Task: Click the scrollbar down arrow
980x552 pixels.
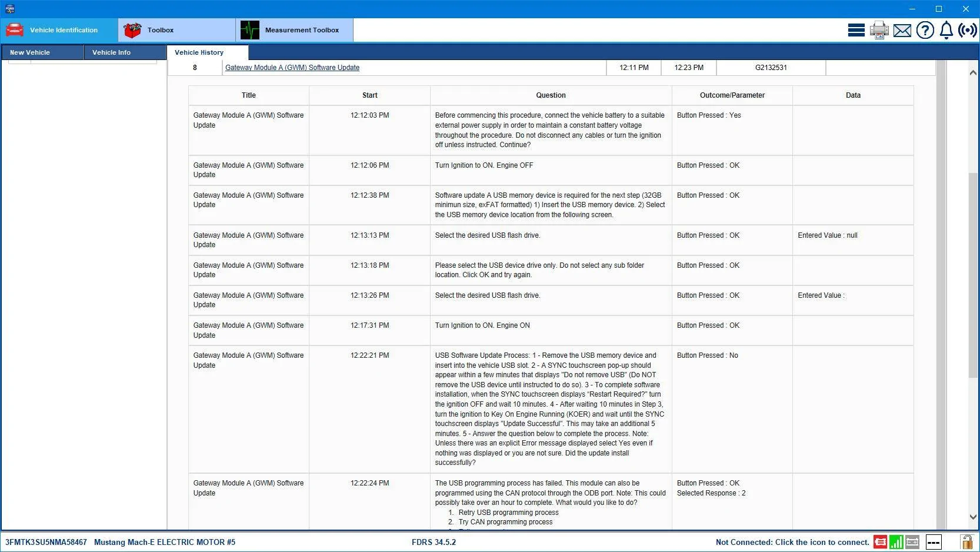Action: click(973, 517)
